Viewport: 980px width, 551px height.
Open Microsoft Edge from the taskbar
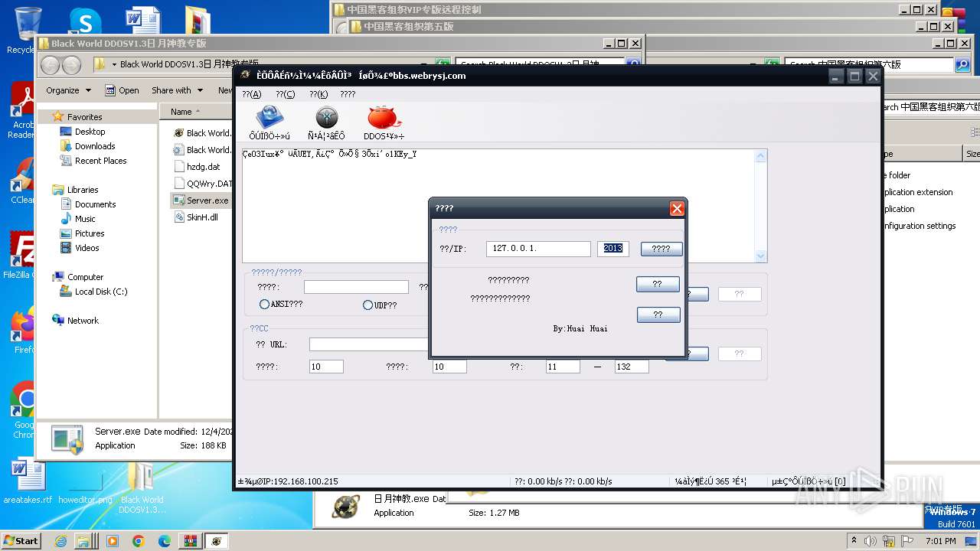pyautogui.click(x=164, y=541)
